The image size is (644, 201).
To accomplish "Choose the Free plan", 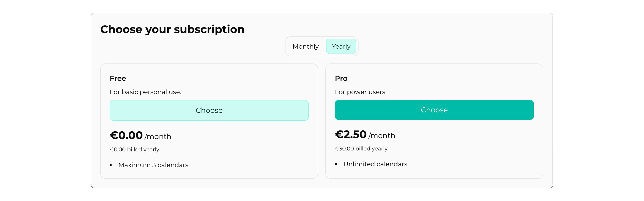I will pos(209,110).
